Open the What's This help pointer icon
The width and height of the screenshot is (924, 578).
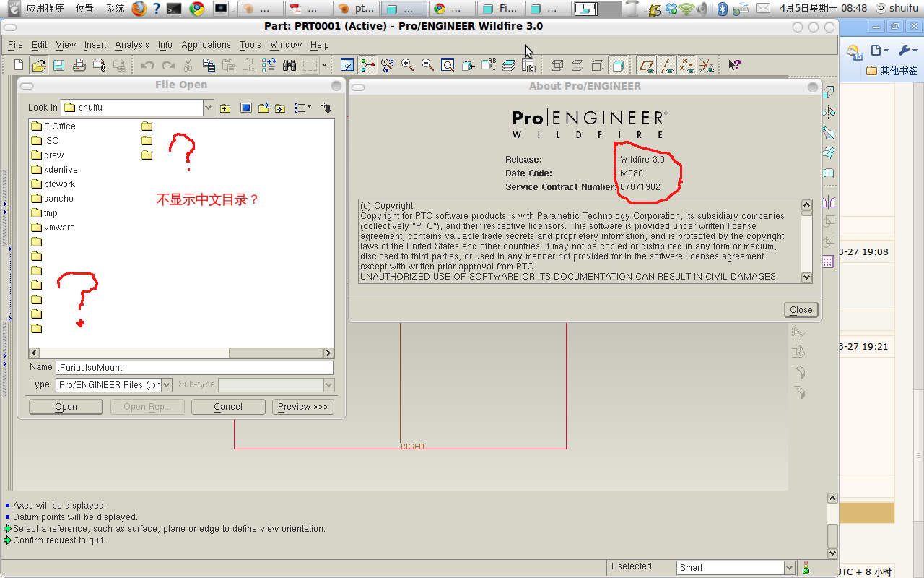(x=734, y=65)
